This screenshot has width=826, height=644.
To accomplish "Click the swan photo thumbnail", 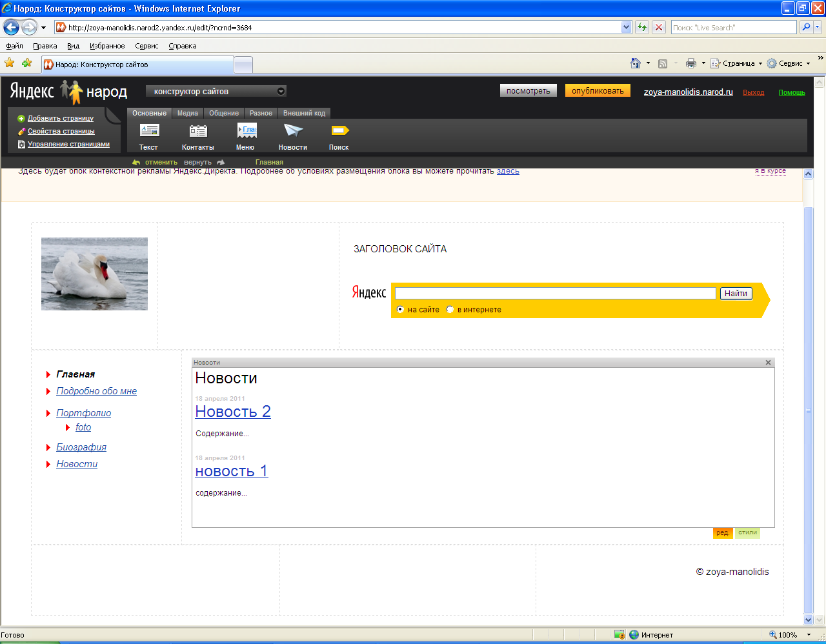I will point(94,274).
